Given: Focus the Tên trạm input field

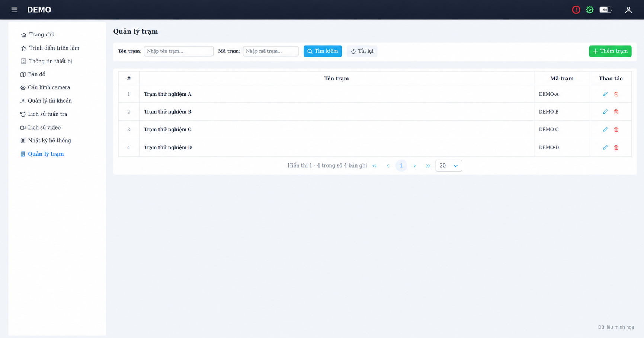Looking at the screenshot, I should [179, 51].
